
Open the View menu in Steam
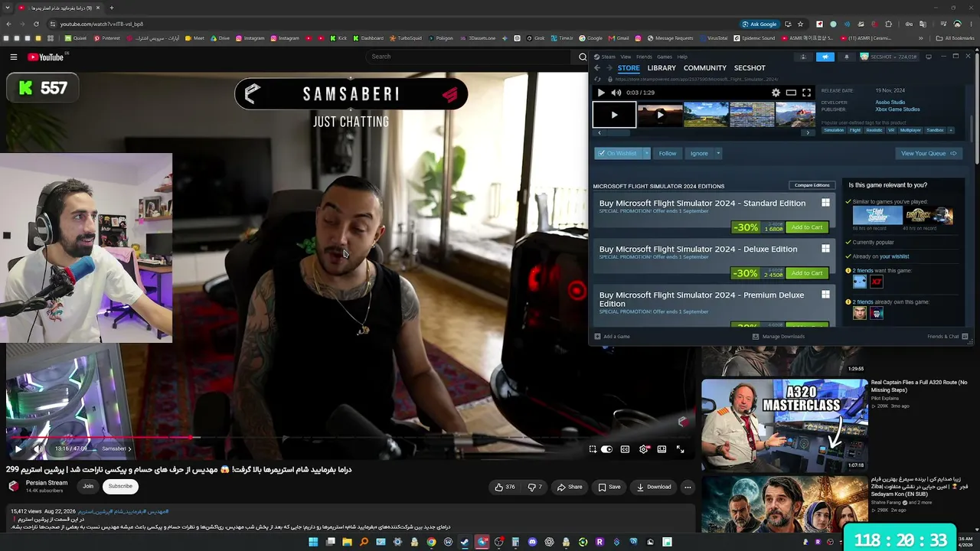(x=626, y=57)
